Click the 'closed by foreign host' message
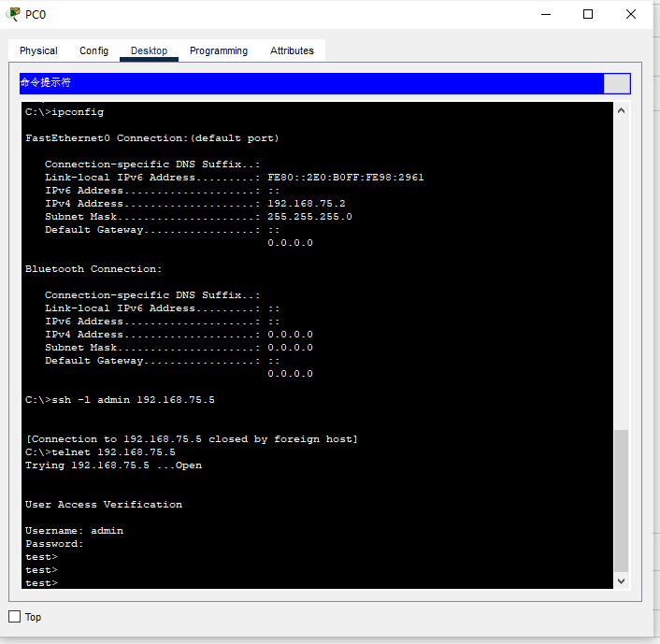The height and width of the screenshot is (644, 660). (x=283, y=439)
